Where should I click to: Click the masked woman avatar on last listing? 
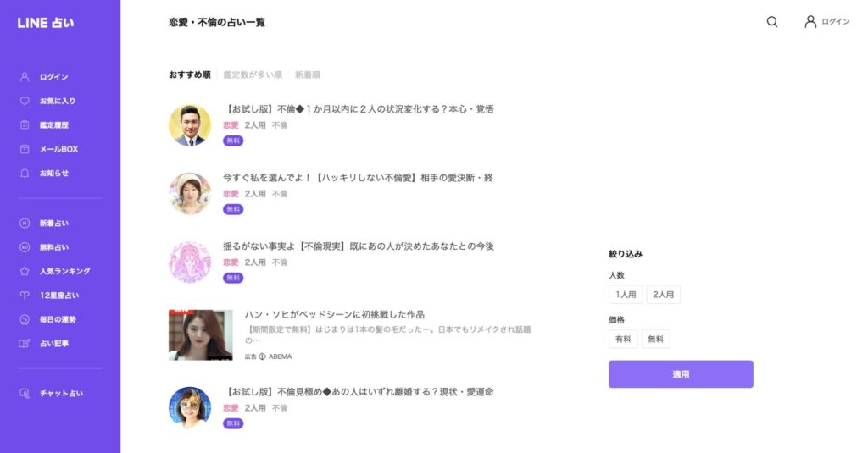190,407
